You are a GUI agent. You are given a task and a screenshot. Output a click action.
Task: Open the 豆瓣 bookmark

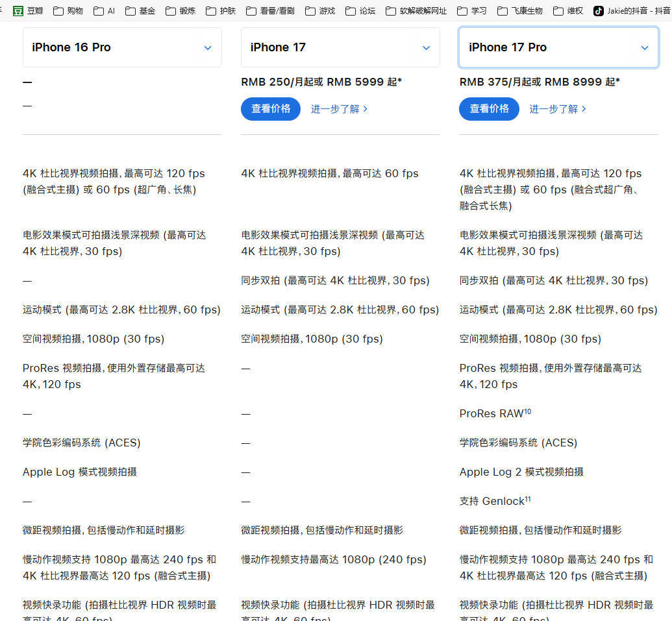[28, 10]
